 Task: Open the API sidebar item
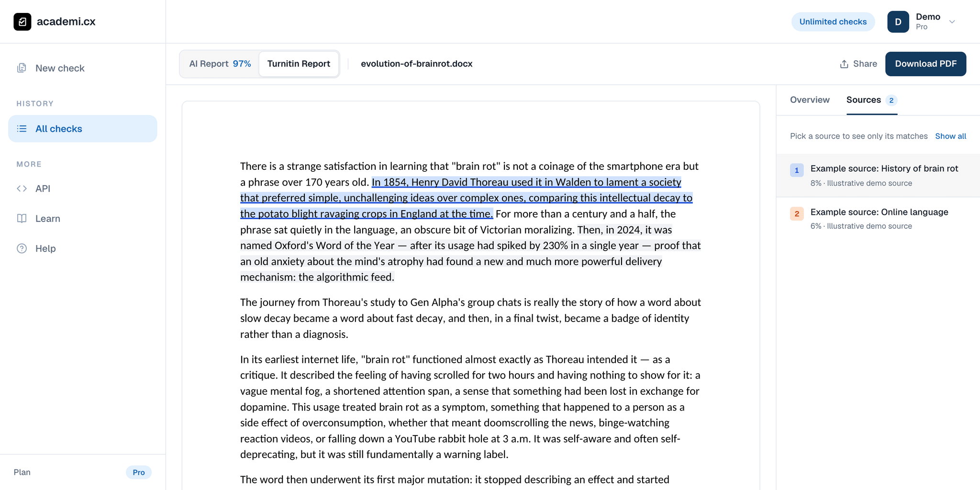click(x=82, y=189)
